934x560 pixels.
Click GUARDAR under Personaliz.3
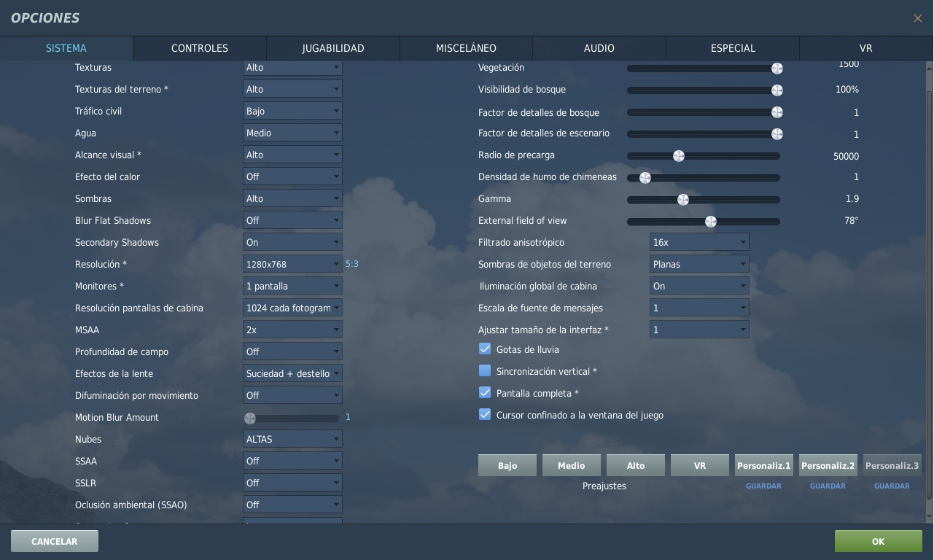click(x=892, y=486)
